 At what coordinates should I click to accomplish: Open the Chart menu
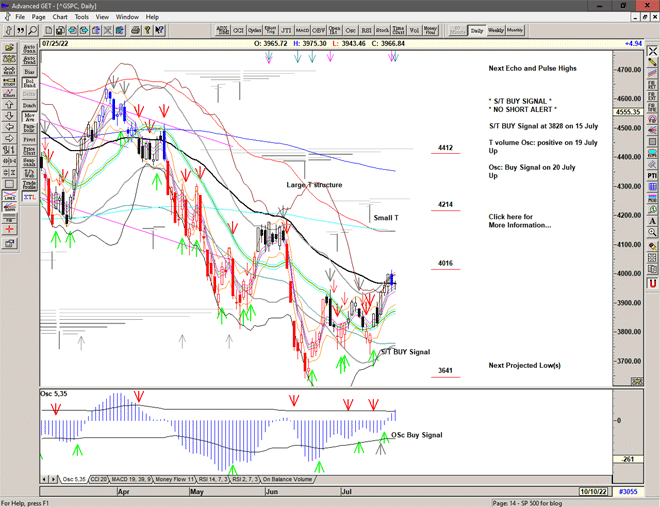(x=60, y=17)
